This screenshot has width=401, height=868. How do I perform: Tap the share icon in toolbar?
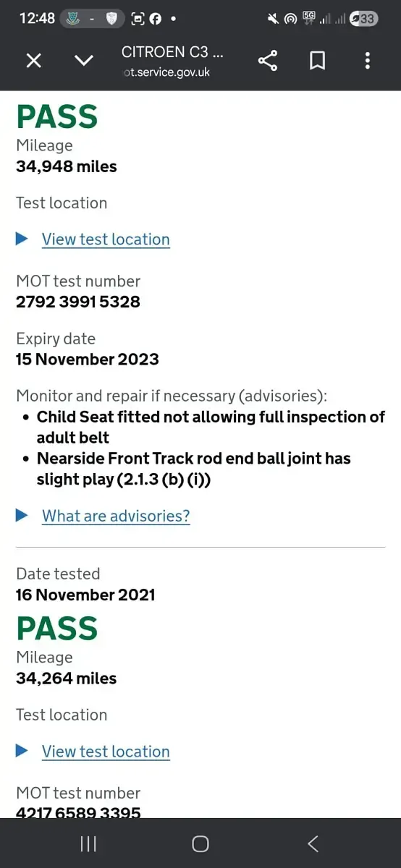268,61
